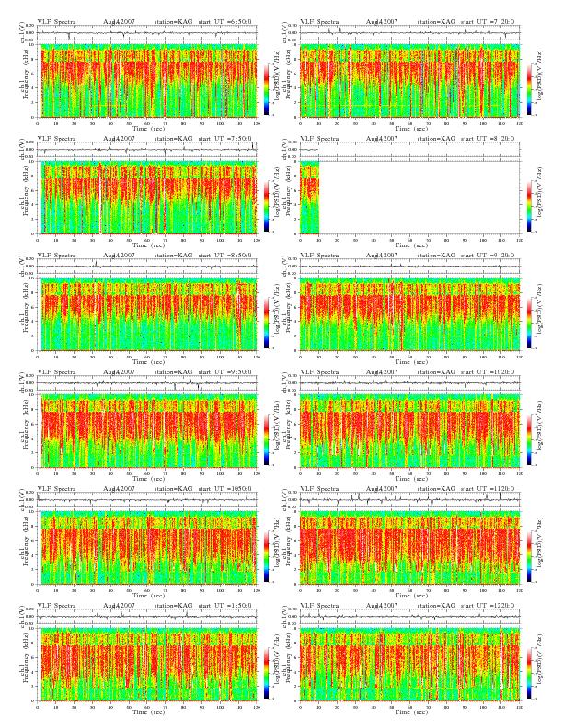Click the PSD color bar beside the 9:20:0 plot
This screenshot has width=563, height=728.
tap(529, 323)
